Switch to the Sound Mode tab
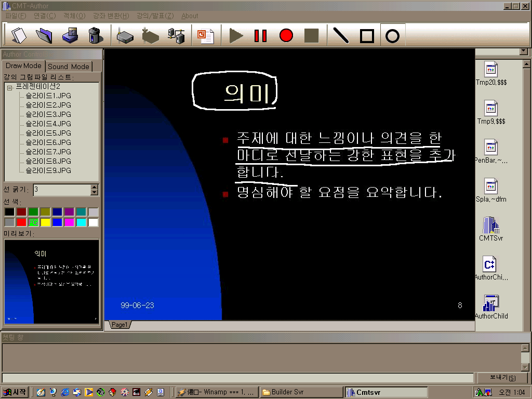Viewport: 532px width, 399px height. (69, 66)
